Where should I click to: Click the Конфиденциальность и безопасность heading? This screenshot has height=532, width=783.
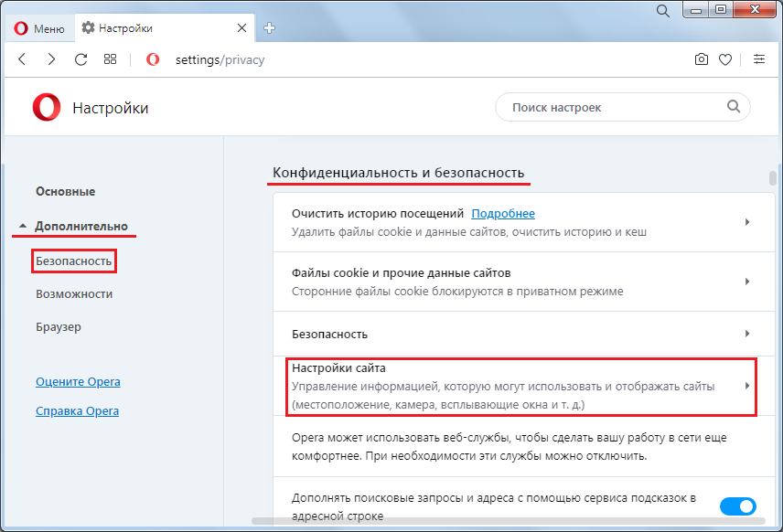[398, 173]
